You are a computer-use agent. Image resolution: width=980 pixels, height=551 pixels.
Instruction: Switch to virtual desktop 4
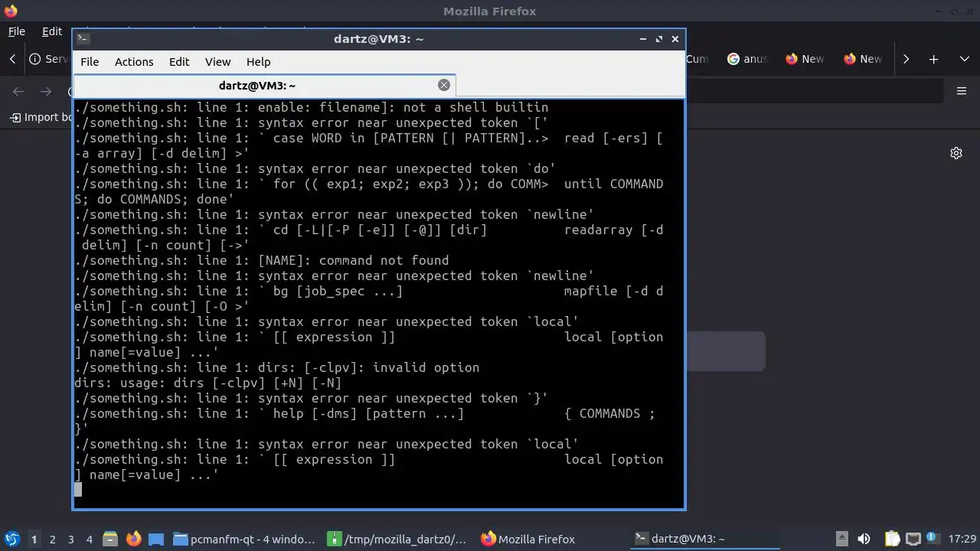[x=89, y=539]
